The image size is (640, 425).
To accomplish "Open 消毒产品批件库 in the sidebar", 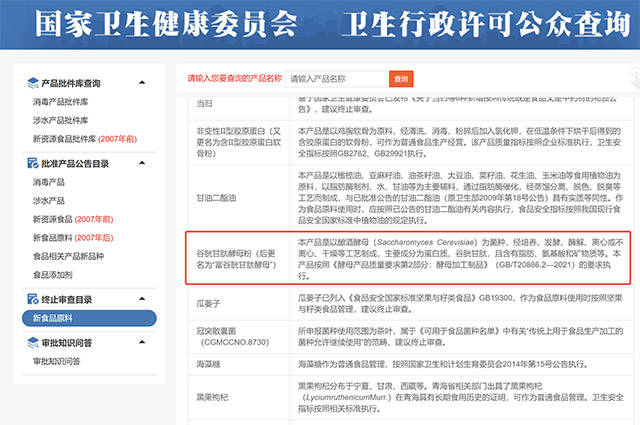I will point(63,101).
